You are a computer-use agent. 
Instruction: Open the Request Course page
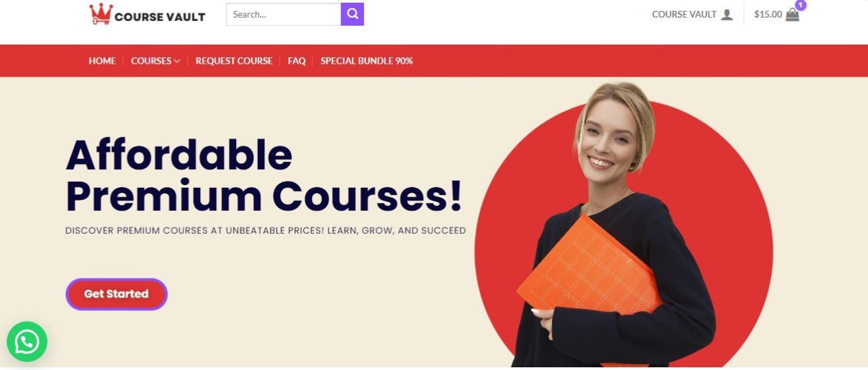tap(234, 61)
